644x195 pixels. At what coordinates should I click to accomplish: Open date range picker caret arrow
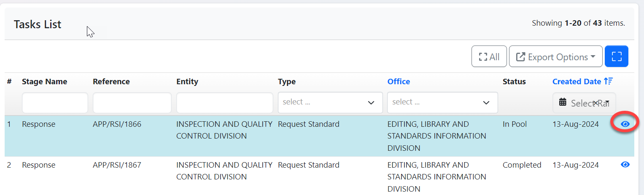coord(607,103)
